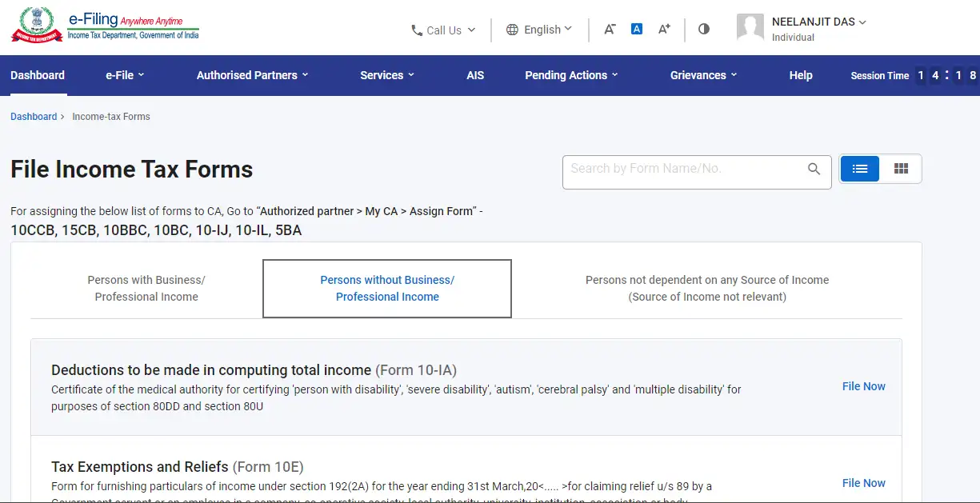
Task: Click the Dashboard breadcrumb link
Action: coord(34,117)
